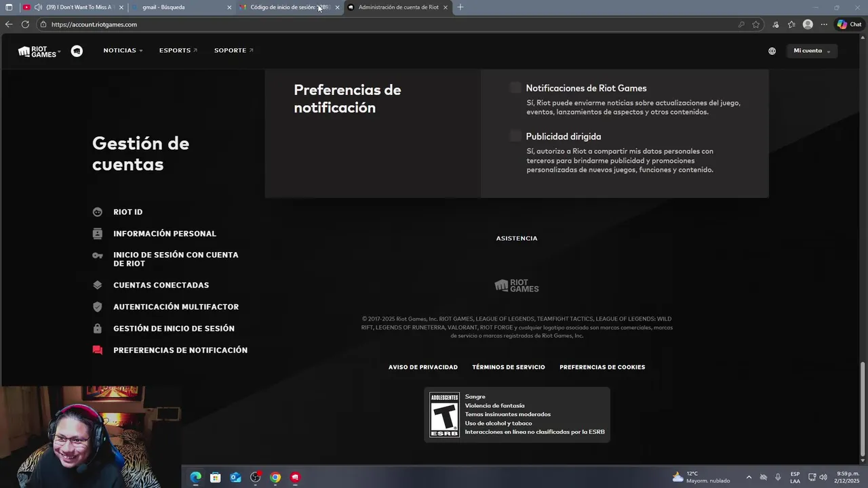Open Outlook from taskbar
The image size is (868, 488).
coord(235,477)
